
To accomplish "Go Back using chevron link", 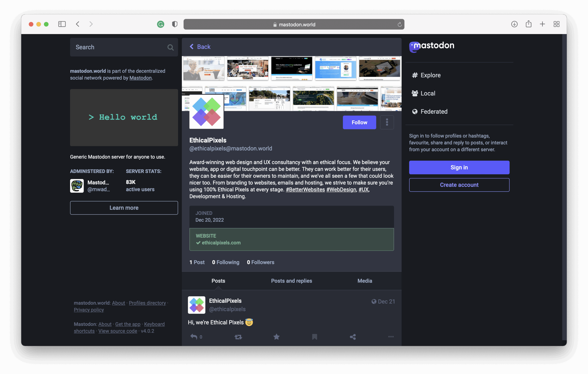I will tap(200, 47).
